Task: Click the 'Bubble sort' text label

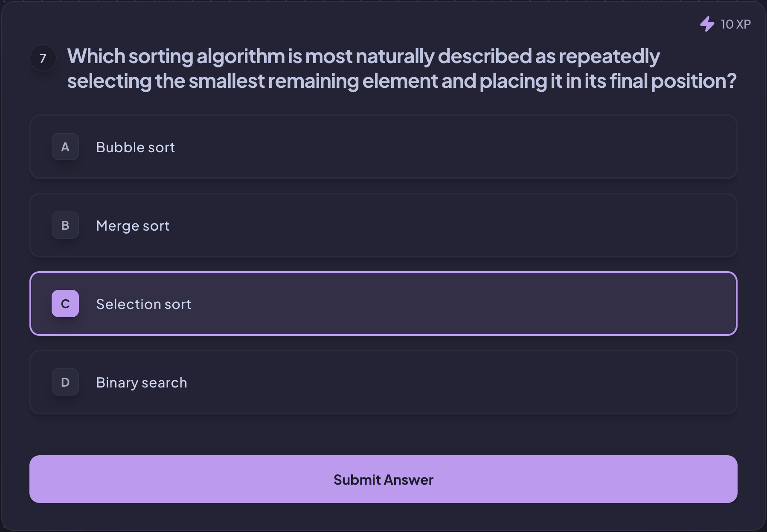Action: coord(136,147)
